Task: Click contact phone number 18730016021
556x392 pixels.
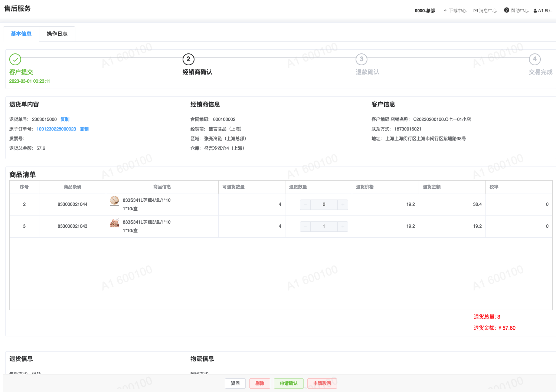Action: [408, 129]
